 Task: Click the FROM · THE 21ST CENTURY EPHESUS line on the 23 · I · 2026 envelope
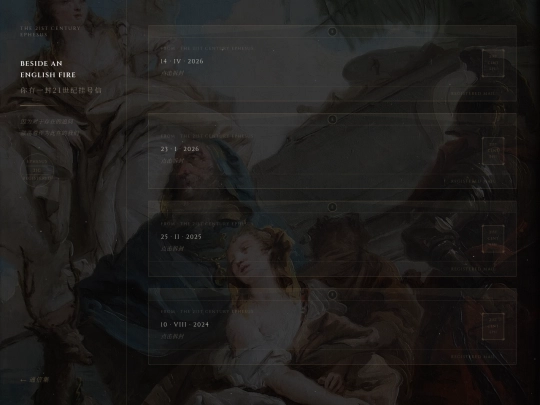(207, 136)
